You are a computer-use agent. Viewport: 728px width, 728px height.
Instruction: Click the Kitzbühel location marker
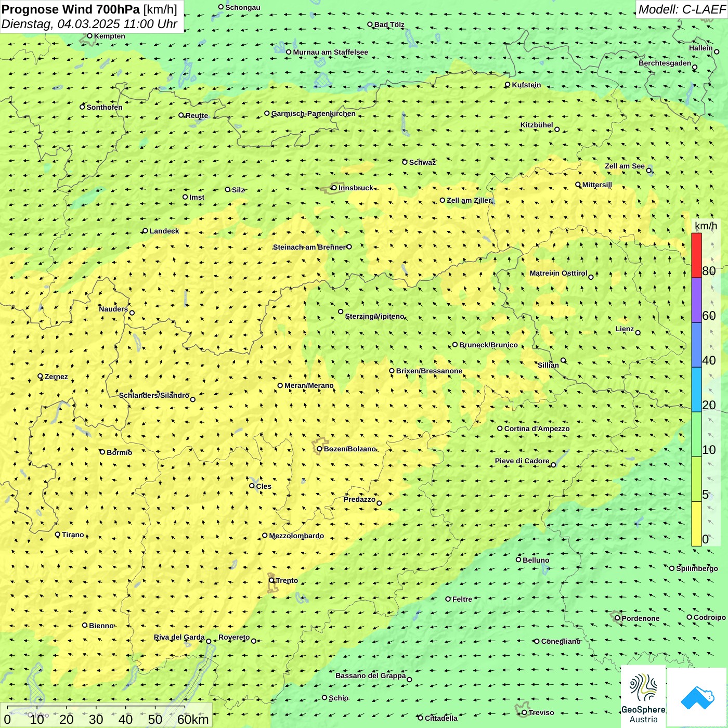(557, 129)
